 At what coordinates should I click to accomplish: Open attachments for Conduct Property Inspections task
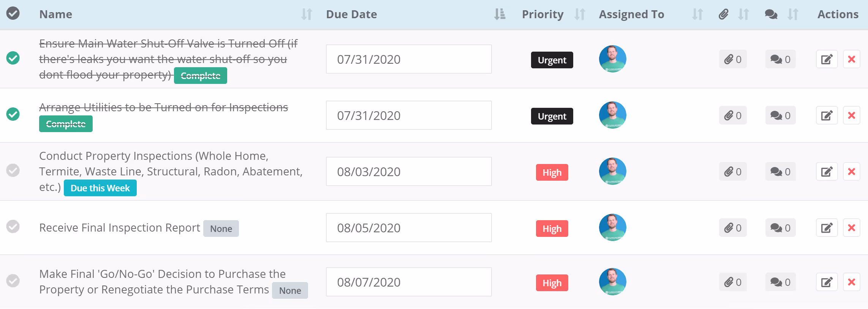click(733, 172)
